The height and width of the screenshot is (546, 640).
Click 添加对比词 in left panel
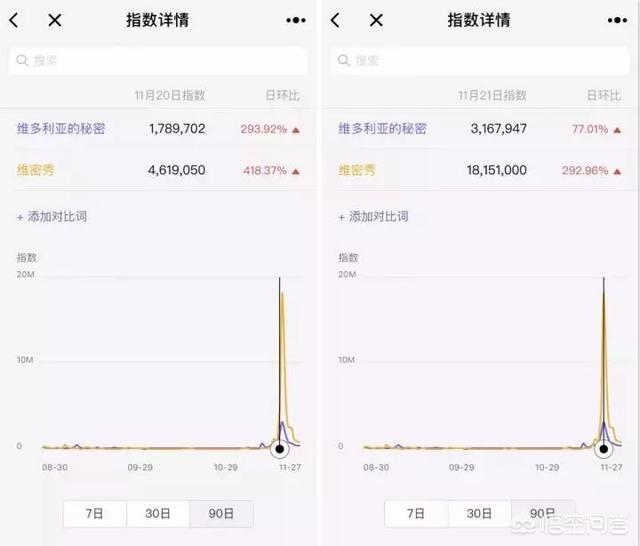tap(52, 217)
